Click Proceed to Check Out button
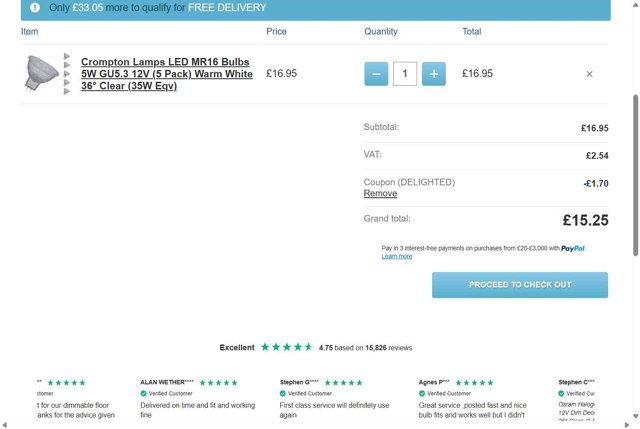 point(520,285)
